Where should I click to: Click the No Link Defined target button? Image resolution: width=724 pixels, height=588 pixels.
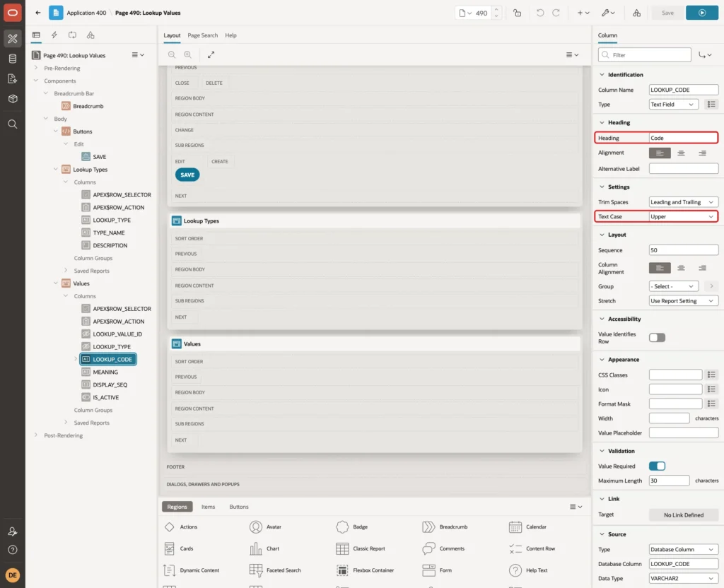coord(684,514)
